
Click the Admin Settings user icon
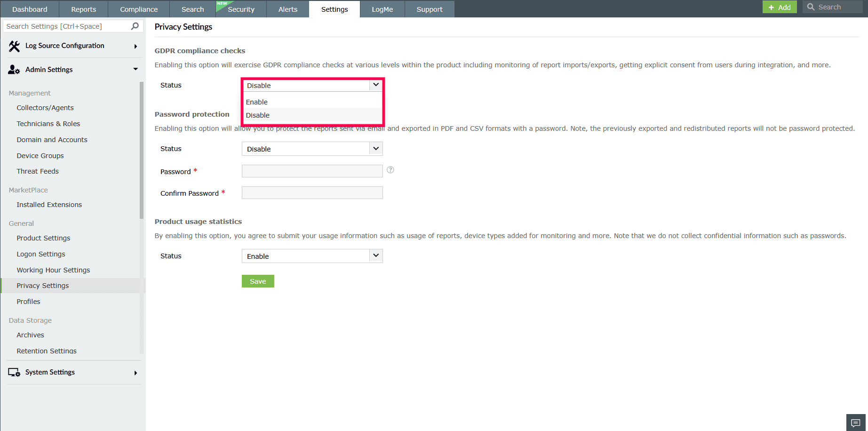13,69
